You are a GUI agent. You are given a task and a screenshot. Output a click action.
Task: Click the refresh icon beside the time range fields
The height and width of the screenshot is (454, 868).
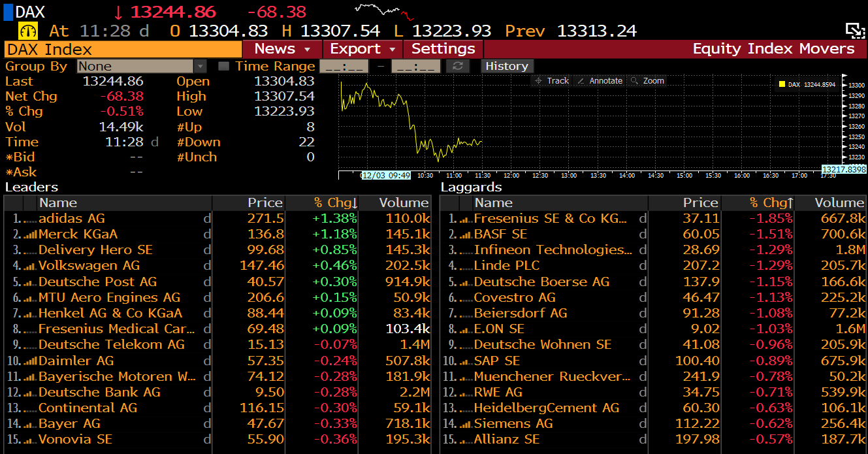tap(458, 66)
